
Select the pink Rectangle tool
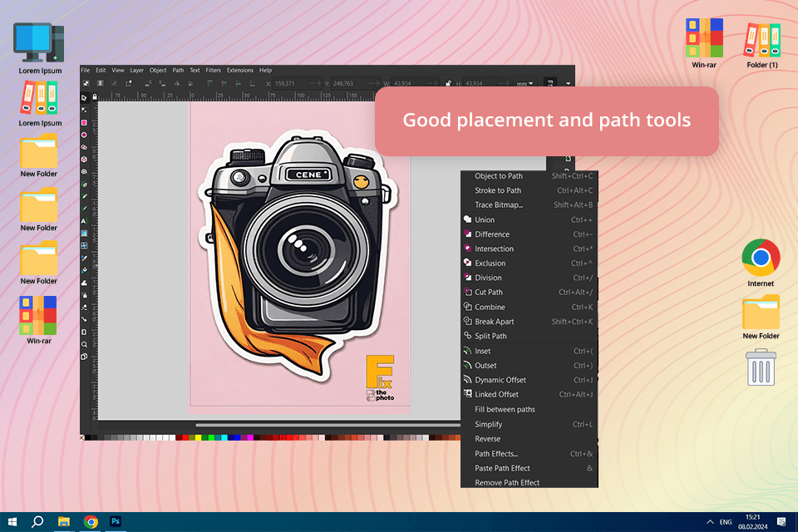(84, 123)
